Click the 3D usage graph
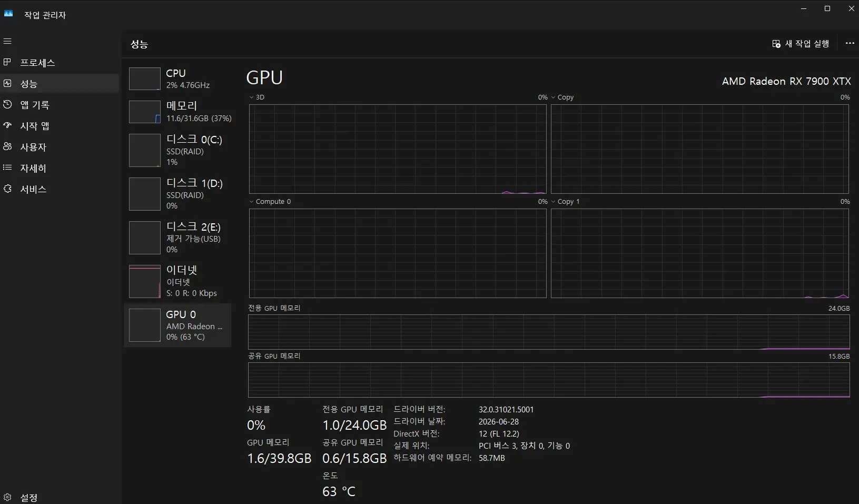This screenshot has width=859, height=504. click(398, 149)
